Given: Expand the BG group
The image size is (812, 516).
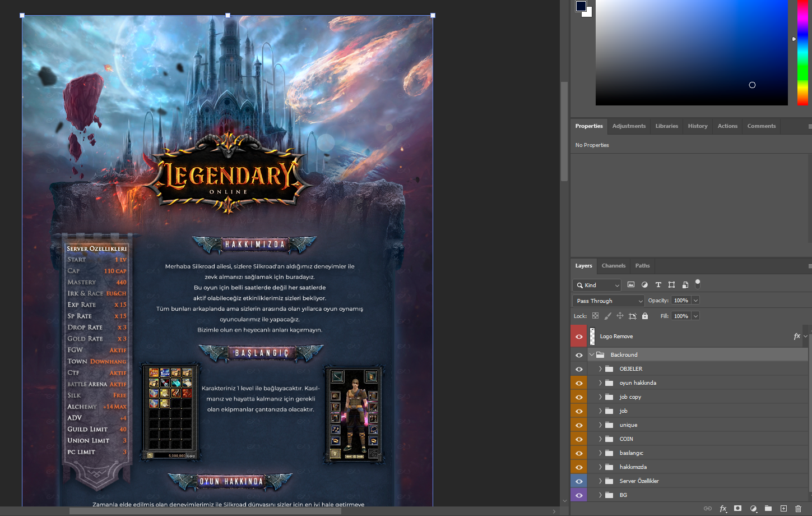Looking at the screenshot, I should point(600,495).
